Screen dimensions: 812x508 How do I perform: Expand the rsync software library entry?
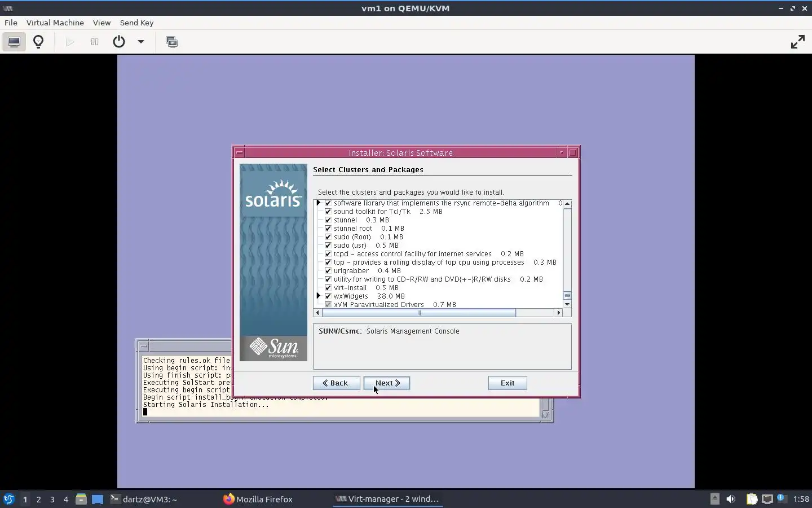[319, 203]
